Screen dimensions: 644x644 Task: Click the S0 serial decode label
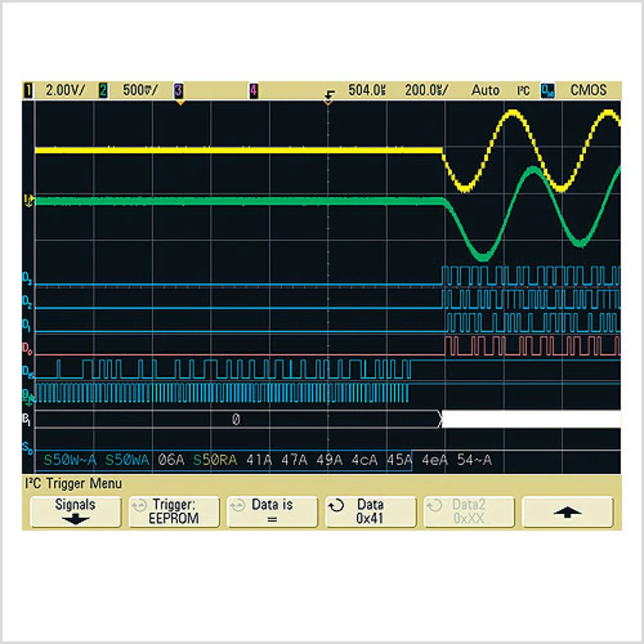27,447
